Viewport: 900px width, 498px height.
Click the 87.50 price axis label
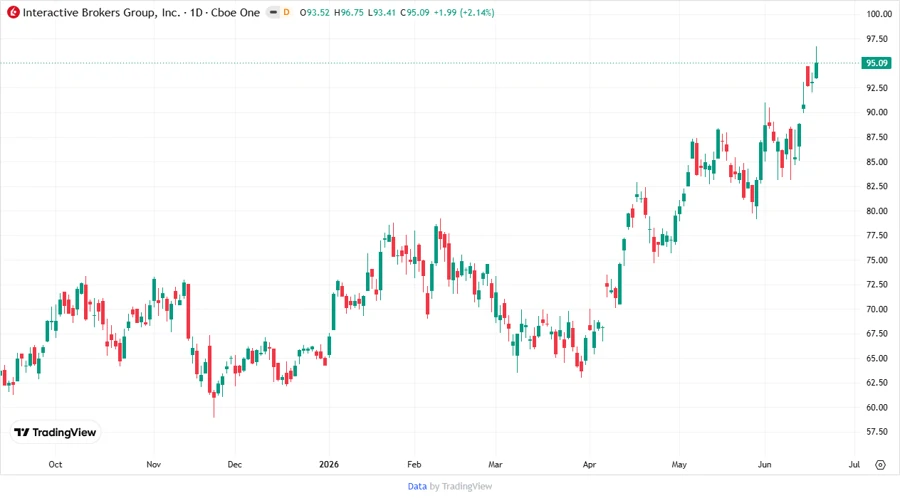[x=877, y=137]
